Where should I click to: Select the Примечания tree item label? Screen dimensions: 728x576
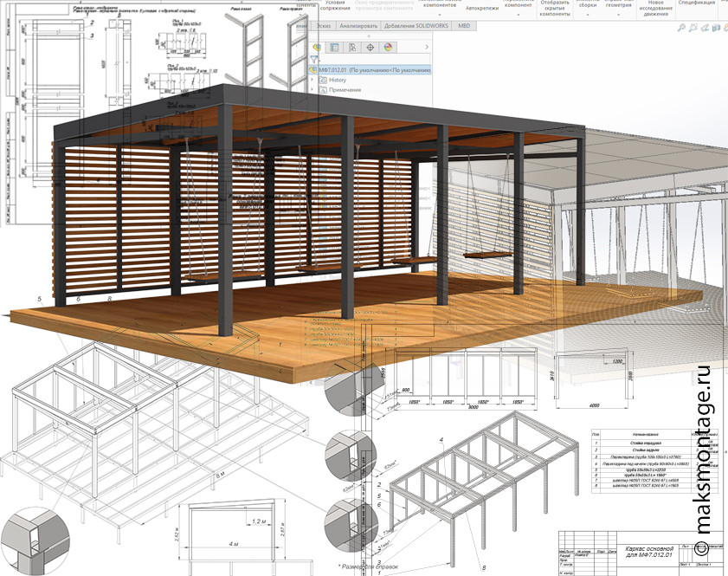tap(345, 90)
